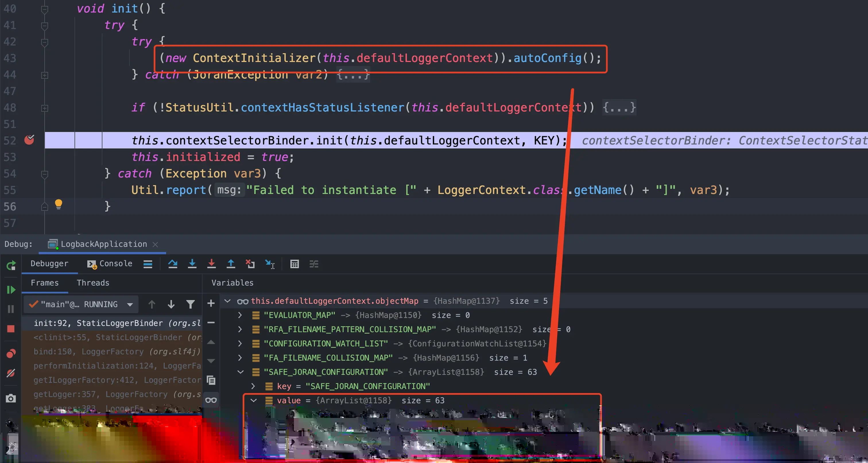Click the Rerun LogbackApplication debug icon
The width and height of the screenshot is (868, 463).
(x=11, y=266)
